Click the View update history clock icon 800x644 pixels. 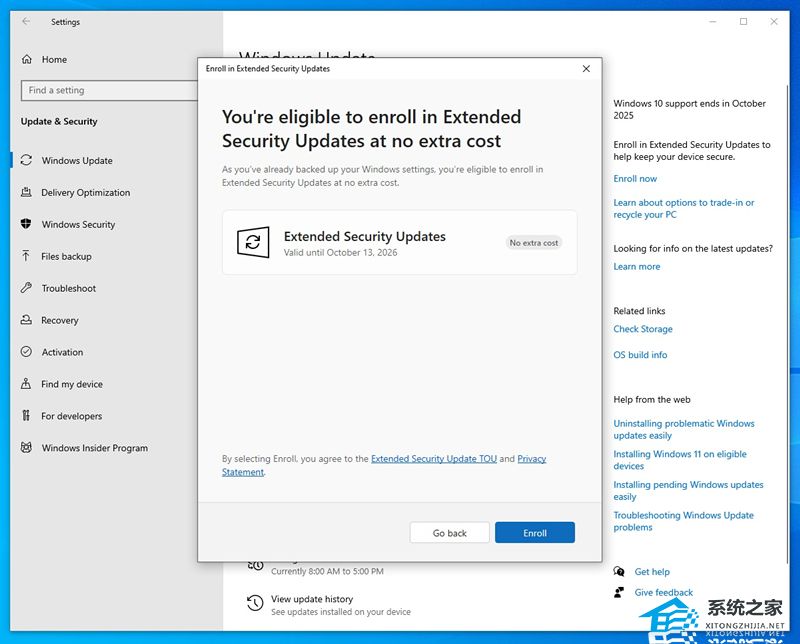point(255,603)
